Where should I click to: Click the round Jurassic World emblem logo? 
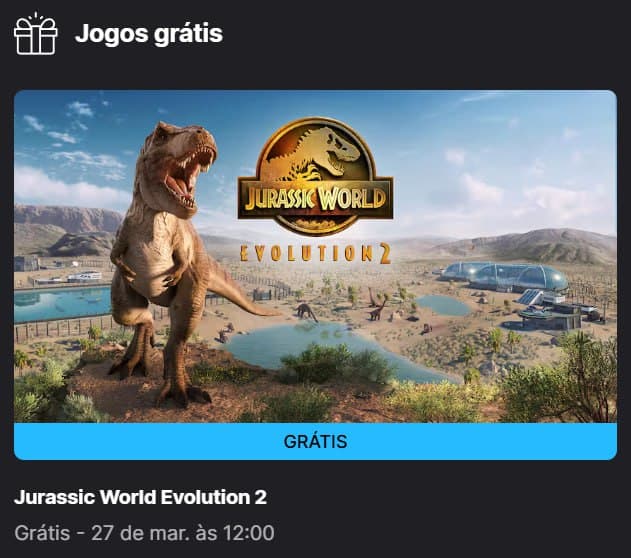(x=316, y=176)
